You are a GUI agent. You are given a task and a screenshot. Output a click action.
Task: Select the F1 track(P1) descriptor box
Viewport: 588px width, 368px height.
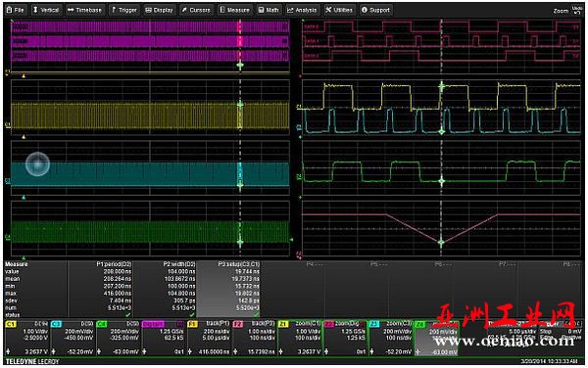(x=210, y=338)
